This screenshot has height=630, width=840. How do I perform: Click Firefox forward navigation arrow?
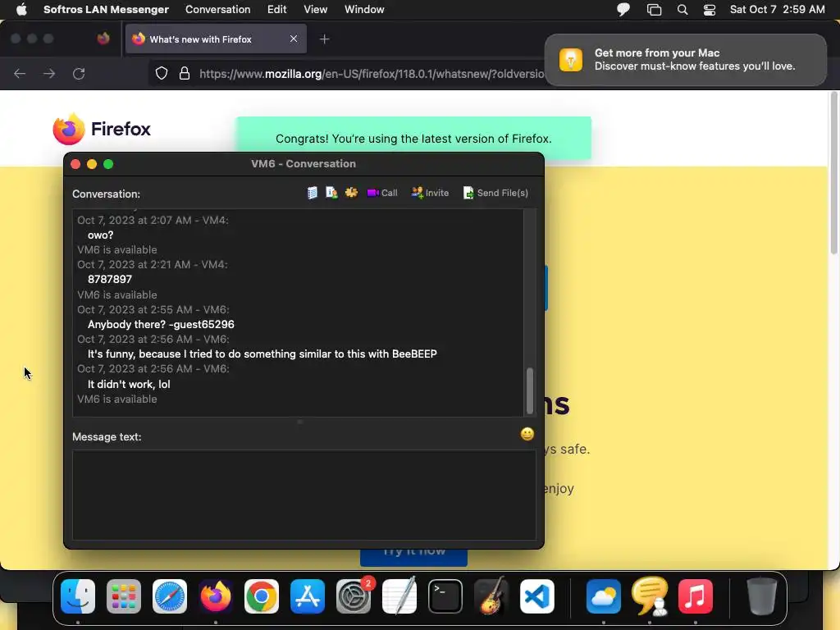pyautogui.click(x=49, y=73)
